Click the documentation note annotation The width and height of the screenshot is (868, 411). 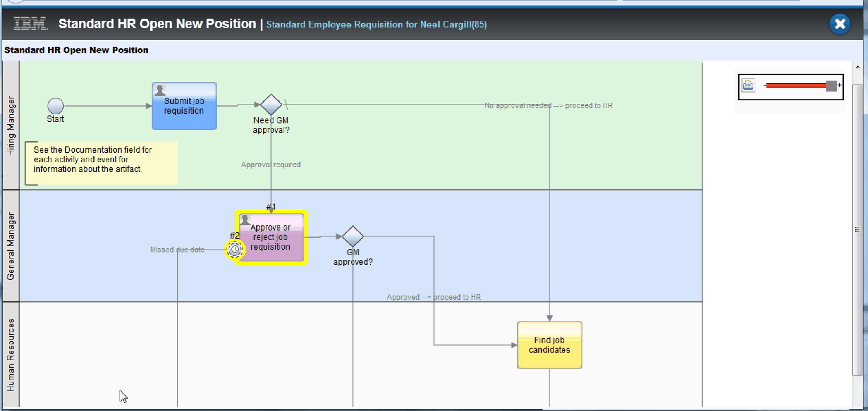coord(101,163)
